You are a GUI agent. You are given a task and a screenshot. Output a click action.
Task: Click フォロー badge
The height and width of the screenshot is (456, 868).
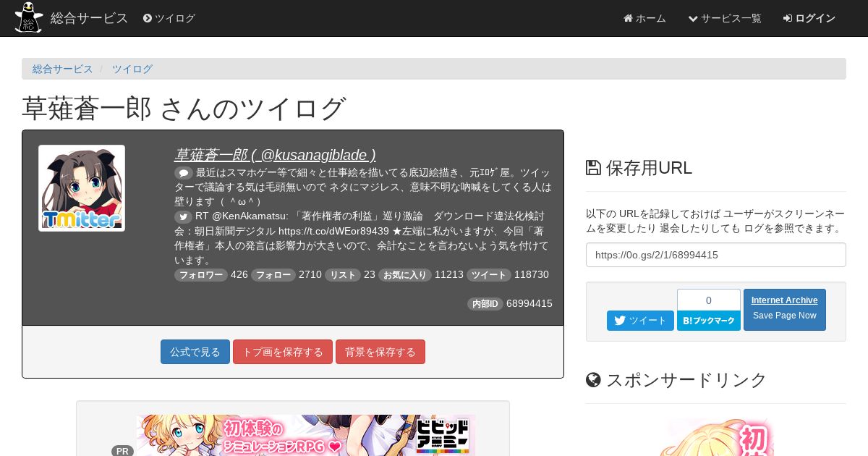coord(273,275)
